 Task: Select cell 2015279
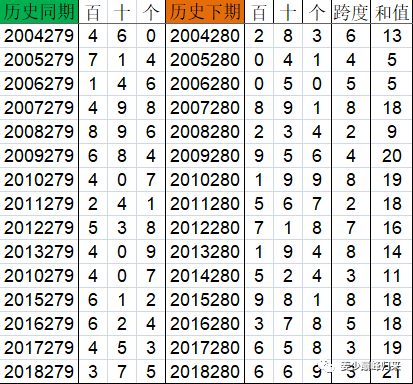[39, 300]
